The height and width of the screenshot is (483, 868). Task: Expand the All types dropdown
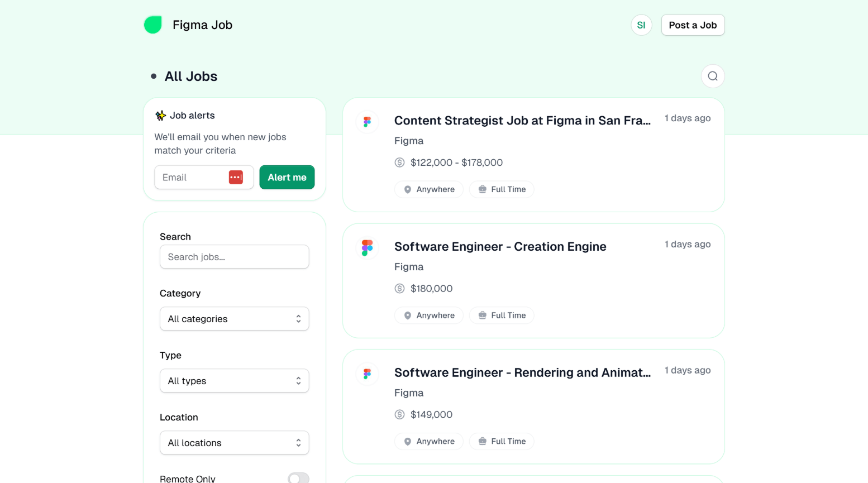(x=234, y=381)
